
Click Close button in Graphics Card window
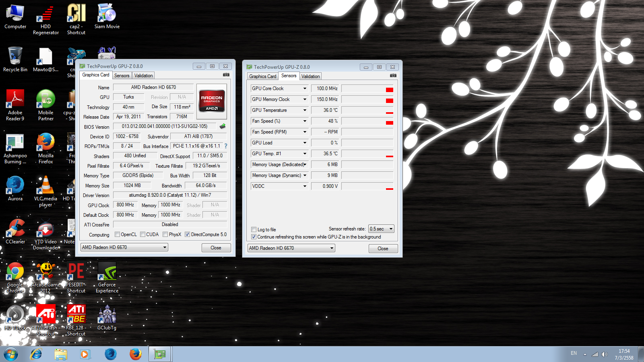pos(216,248)
